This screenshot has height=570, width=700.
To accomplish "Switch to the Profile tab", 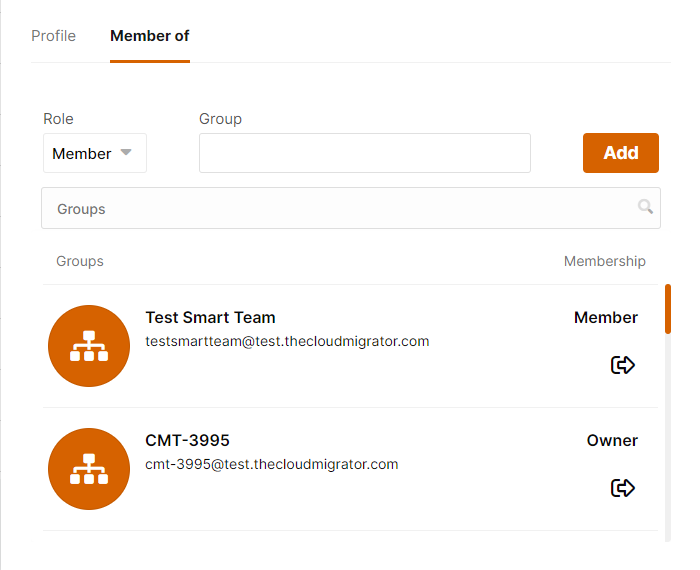I will click(x=54, y=36).
